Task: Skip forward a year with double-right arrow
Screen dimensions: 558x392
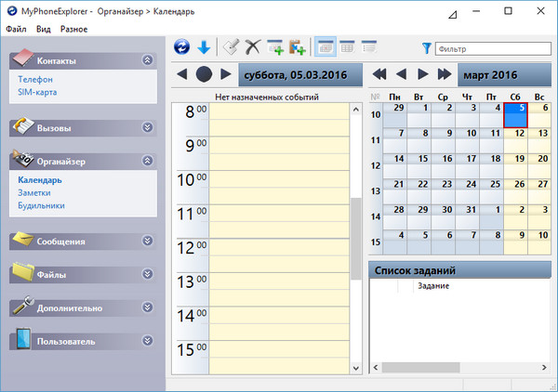Action: coord(445,73)
